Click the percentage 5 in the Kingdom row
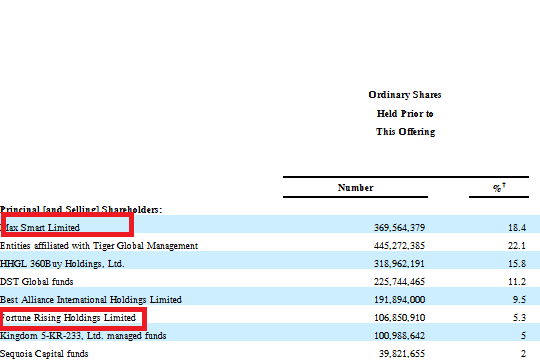The width and height of the screenshot is (540, 364). pos(523,335)
